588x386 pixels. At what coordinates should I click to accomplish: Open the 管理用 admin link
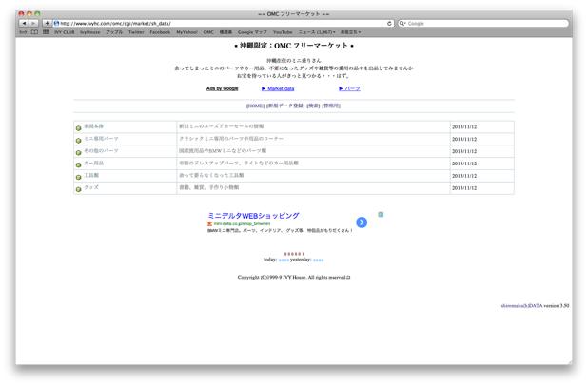click(331, 106)
